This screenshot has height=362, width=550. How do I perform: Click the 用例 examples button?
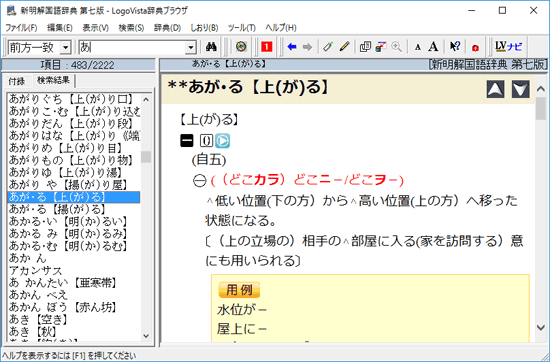(239, 290)
